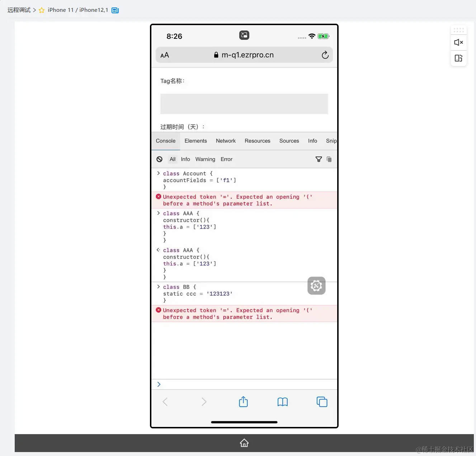Grab the dotted handle of the side panel

pyautogui.click(x=458, y=30)
